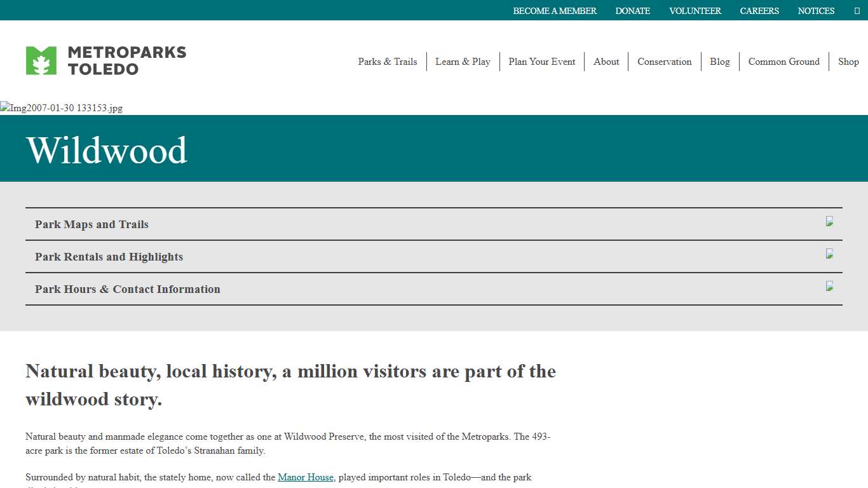This screenshot has height=488, width=868.
Task: Click arrow icon on Park Maps and Trails row
Action: [x=829, y=222]
